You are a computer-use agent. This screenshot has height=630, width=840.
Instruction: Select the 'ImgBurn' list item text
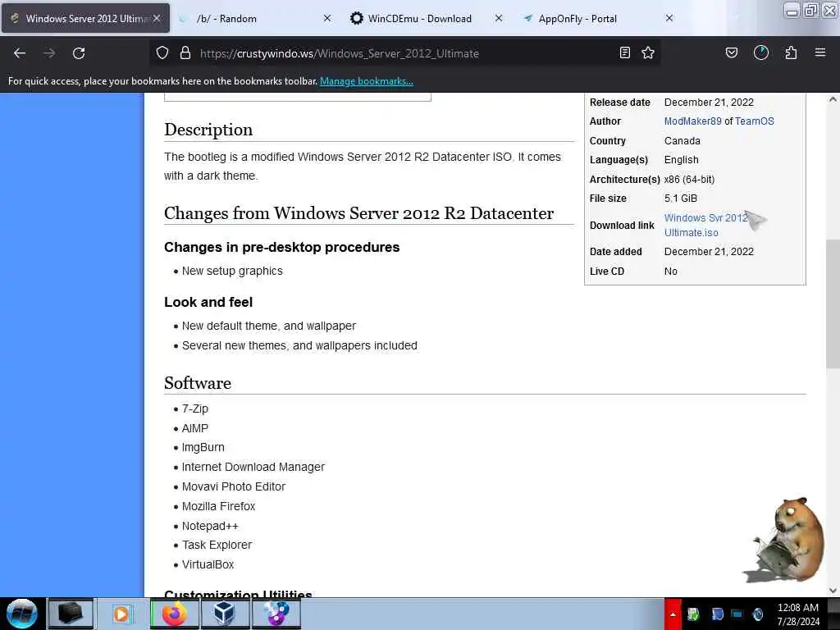[x=203, y=447]
